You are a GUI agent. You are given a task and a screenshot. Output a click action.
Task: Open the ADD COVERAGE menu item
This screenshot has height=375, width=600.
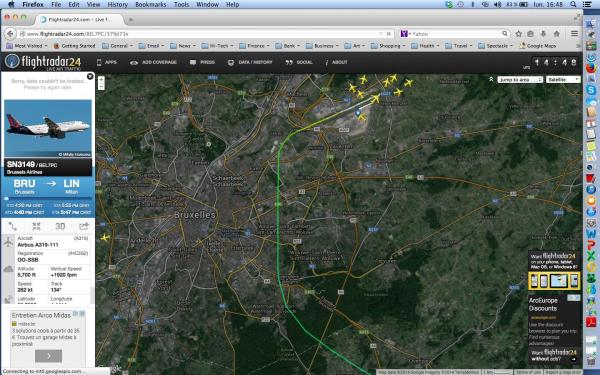coord(153,62)
